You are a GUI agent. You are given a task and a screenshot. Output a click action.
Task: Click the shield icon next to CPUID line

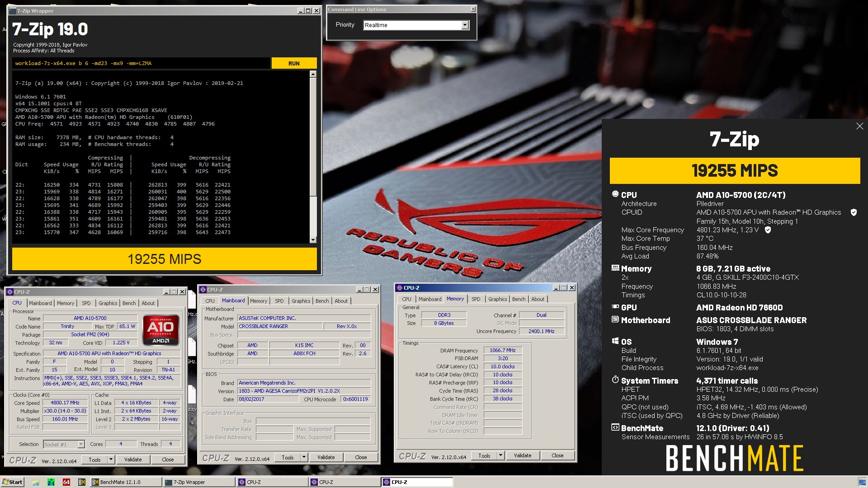854,212
